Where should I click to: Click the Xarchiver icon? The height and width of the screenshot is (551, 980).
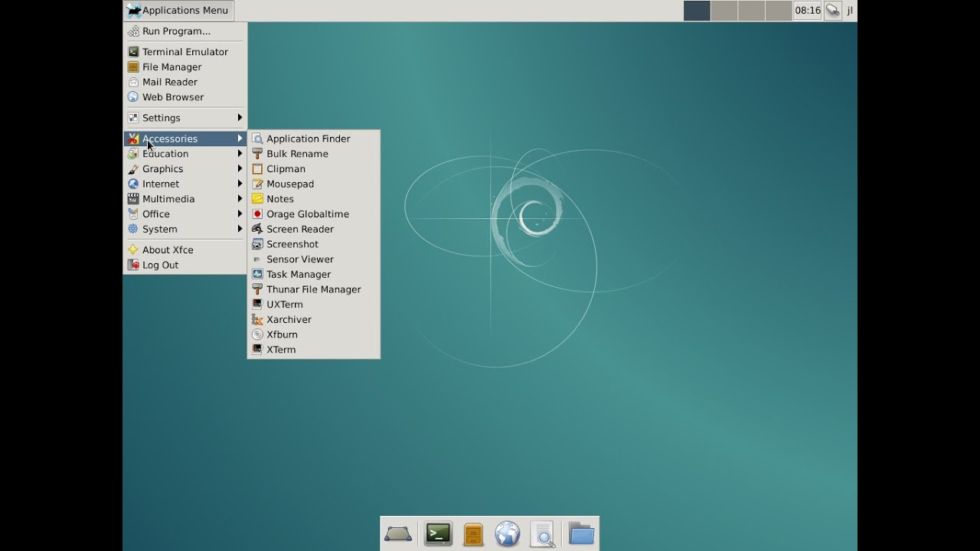point(257,319)
